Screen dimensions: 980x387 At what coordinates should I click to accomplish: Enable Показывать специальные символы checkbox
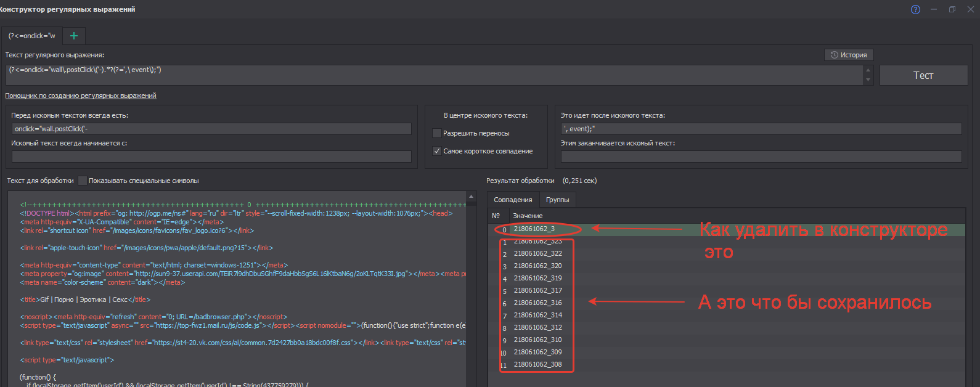point(83,181)
